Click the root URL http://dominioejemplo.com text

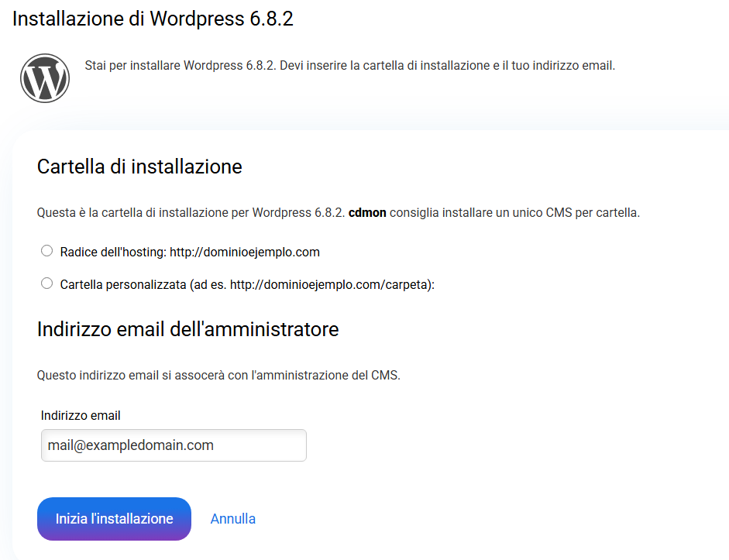pos(245,252)
